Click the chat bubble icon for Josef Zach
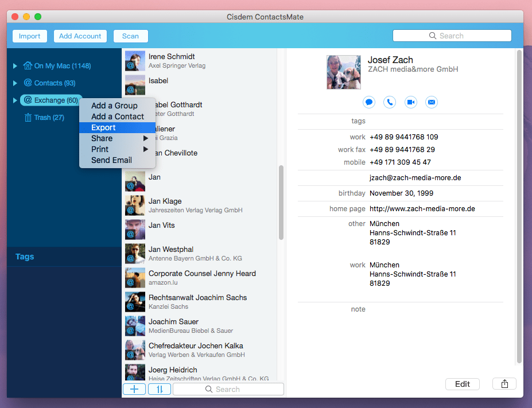532x408 pixels. click(x=369, y=102)
